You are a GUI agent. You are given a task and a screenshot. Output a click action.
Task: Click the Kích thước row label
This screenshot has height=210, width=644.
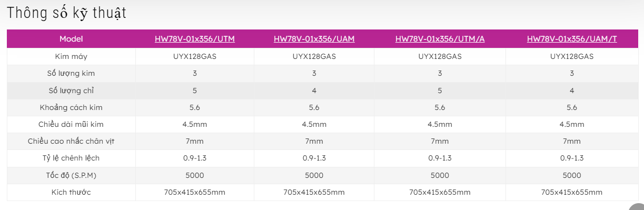(x=71, y=192)
